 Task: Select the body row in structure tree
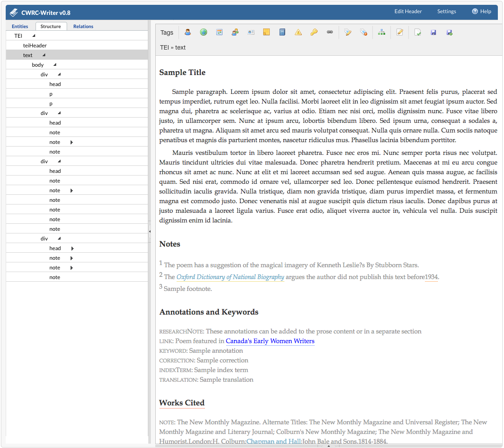(x=77, y=65)
